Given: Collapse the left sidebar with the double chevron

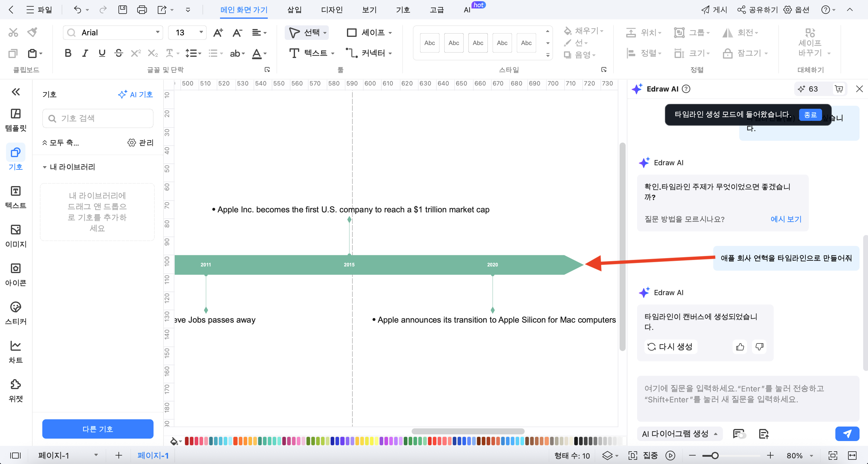Looking at the screenshot, I should (x=16, y=92).
